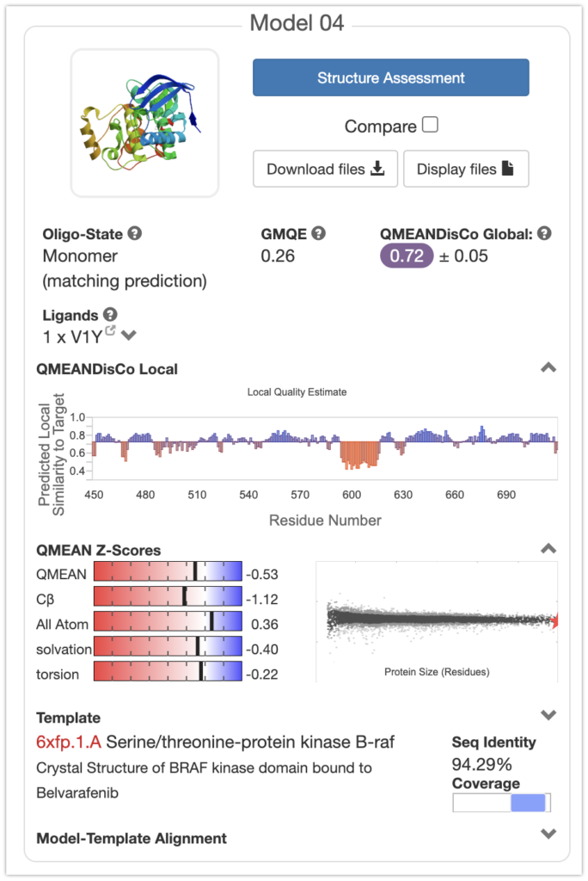The width and height of the screenshot is (588, 881).
Task: Click the GMQE help question mark icon
Action: 318,233
